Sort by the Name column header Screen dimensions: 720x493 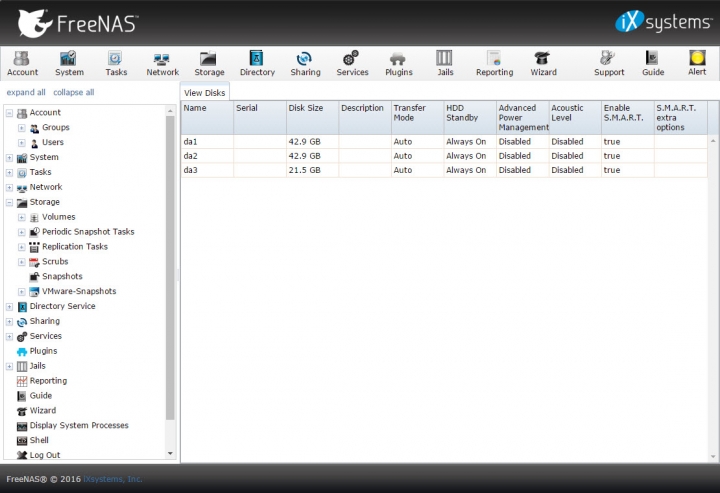(x=207, y=118)
